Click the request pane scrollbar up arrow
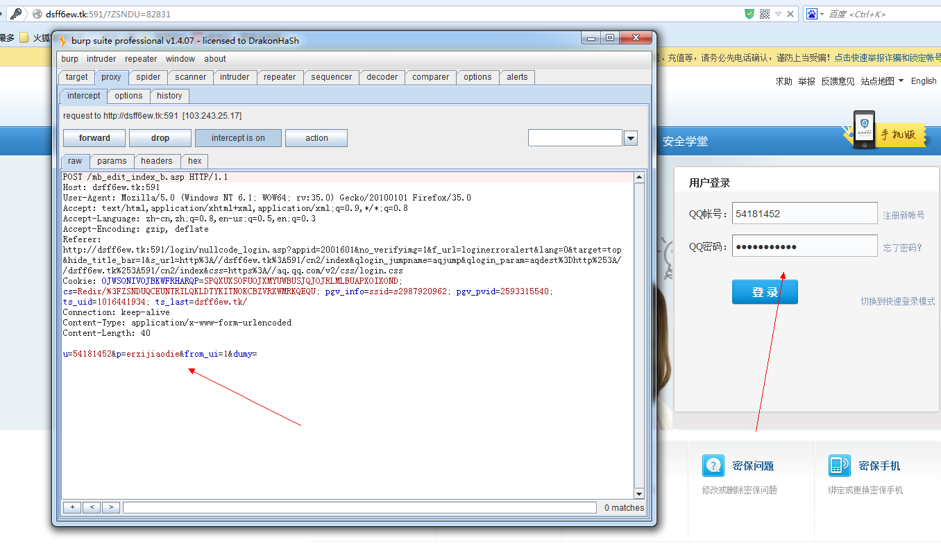941x560 pixels. click(639, 178)
